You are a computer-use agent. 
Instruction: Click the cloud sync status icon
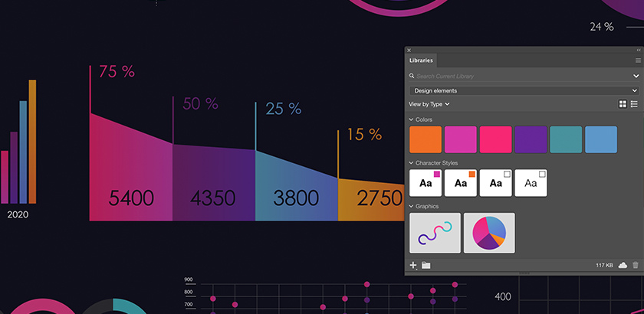coord(623,265)
